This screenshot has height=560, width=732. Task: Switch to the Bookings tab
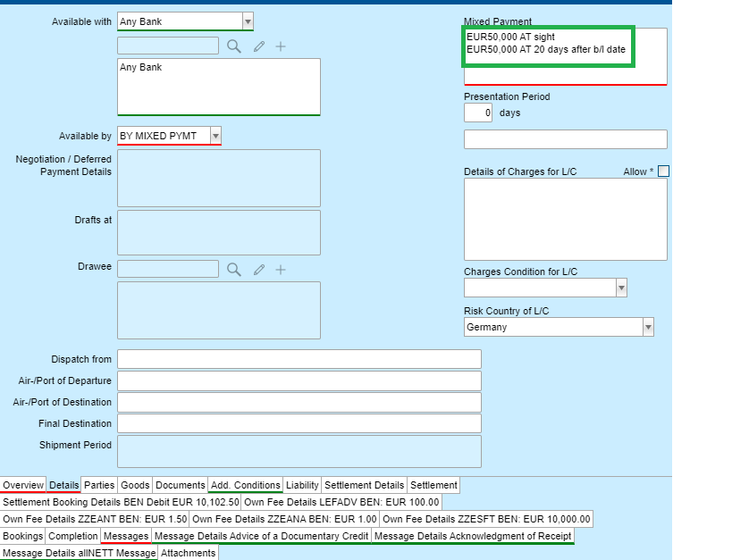pyautogui.click(x=23, y=536)
